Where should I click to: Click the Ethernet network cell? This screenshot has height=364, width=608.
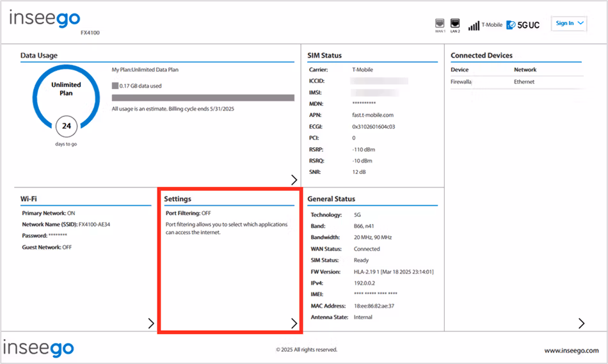[524, 82]
